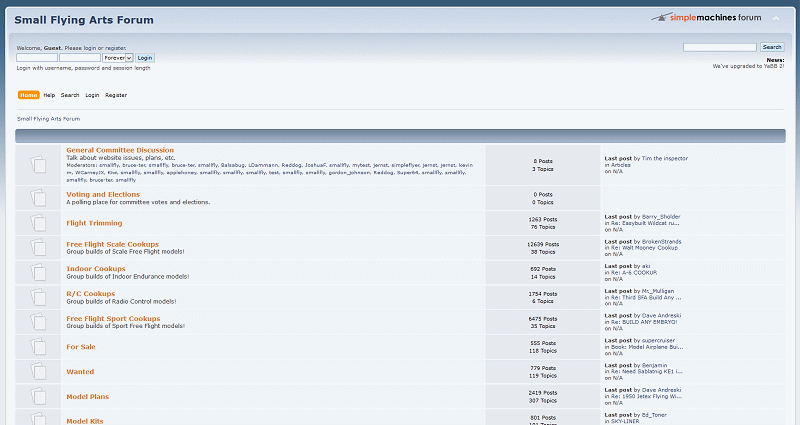800x425 pixels.
Task: Focus the username input field
Action: pyautogui.click(x=37, y=58)
